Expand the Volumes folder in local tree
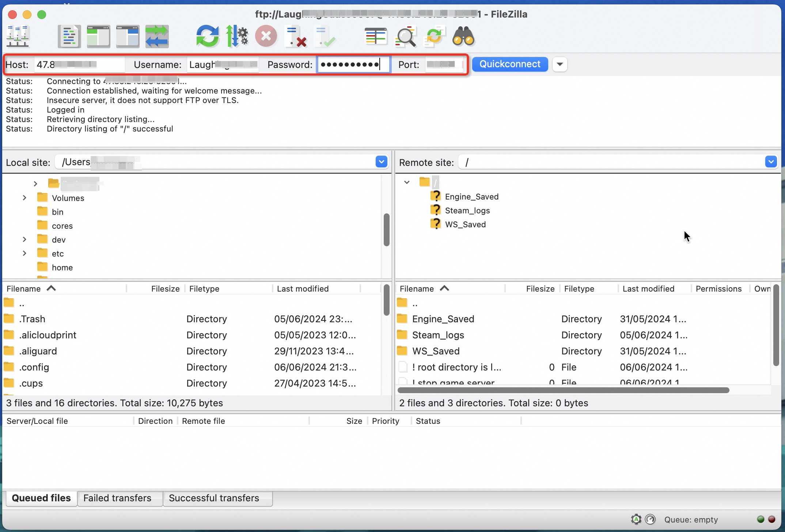The image size is (785, 532). coord(24,198)
